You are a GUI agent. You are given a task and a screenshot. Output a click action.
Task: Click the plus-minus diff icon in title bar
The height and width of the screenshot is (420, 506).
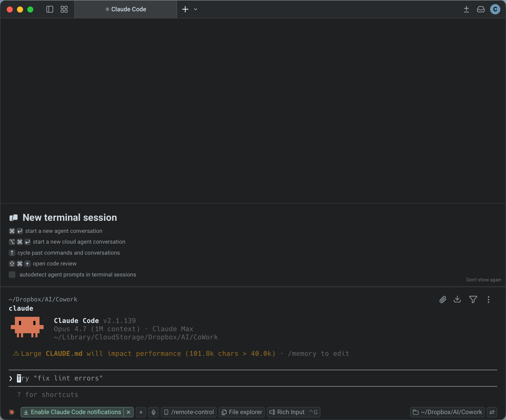pyautogui.click(x=466, y=9)
